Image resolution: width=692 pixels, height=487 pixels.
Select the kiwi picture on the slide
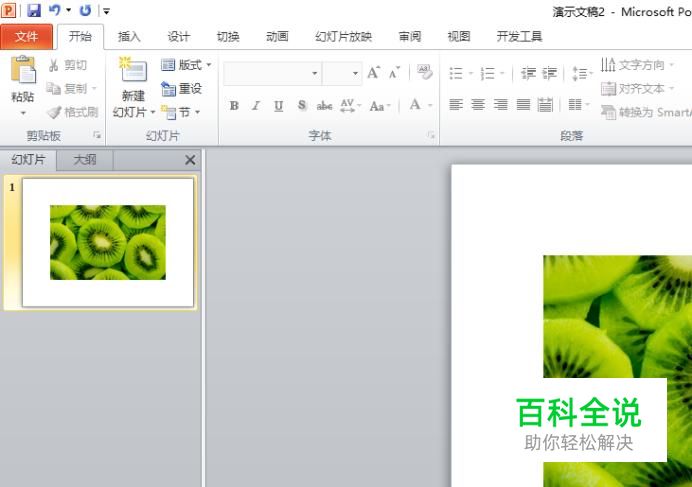click(617, 371)
